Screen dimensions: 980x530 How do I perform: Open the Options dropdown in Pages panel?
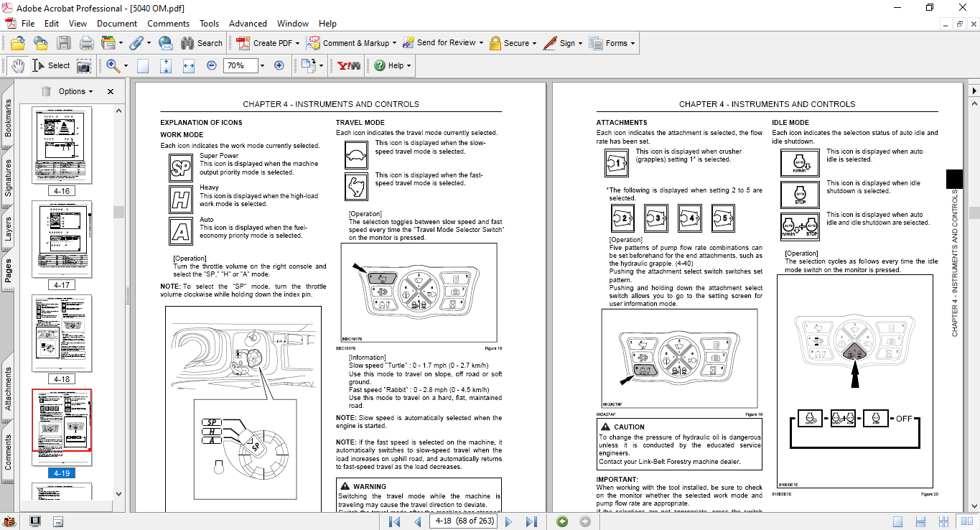(x=76, y=91)
